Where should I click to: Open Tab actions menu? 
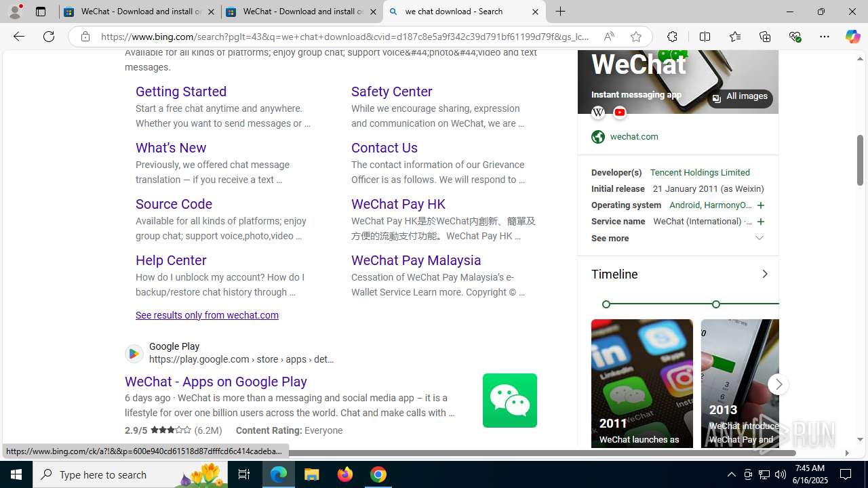click(40, 12)
